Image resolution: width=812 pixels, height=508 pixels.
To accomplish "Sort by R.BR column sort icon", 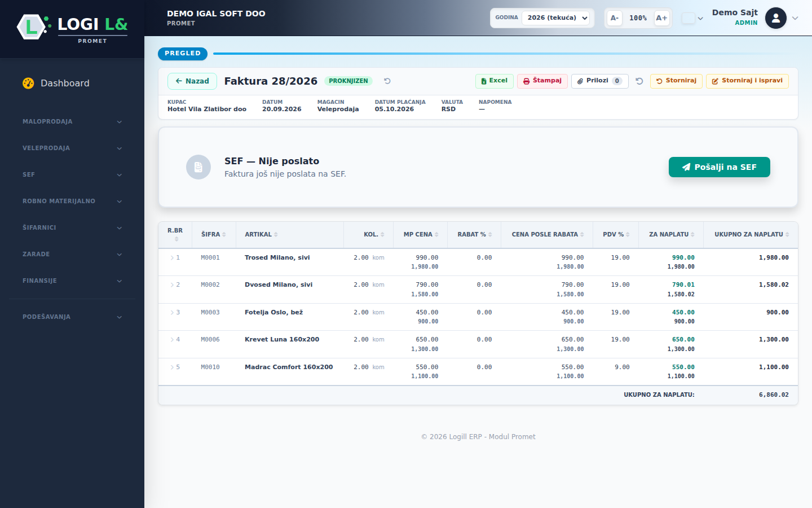I will pyautogui.click(x=176, y=239).
